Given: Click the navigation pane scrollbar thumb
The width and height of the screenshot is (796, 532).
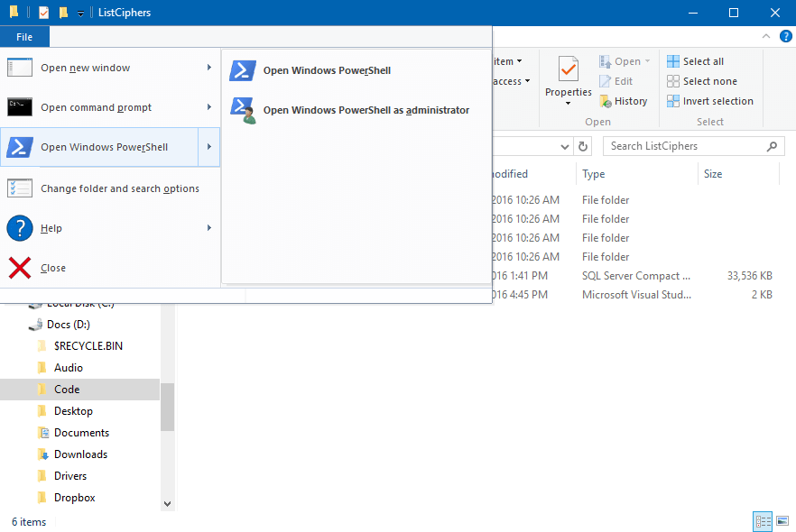Looking at the screenshot, I should point(168,408).
